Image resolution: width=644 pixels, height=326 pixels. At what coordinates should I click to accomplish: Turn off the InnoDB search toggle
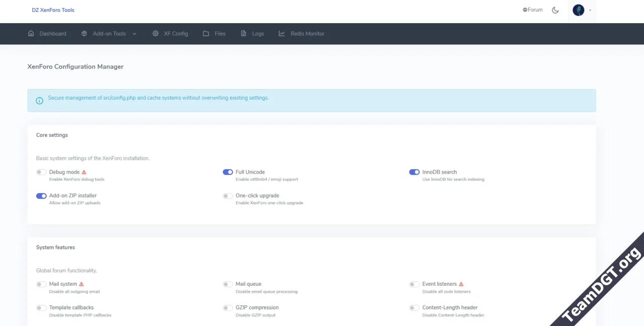click(414, 172)
